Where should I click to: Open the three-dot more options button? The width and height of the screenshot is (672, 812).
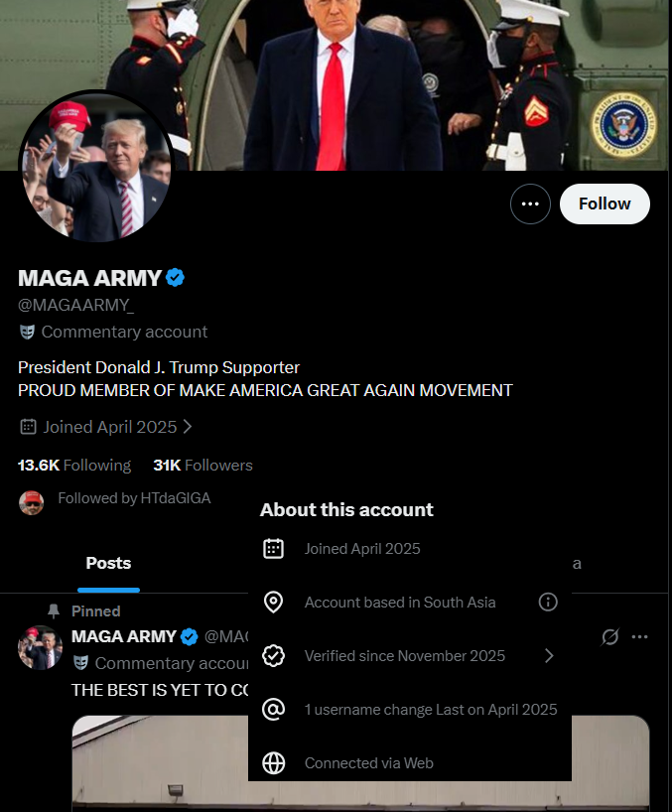pos(530,204)
